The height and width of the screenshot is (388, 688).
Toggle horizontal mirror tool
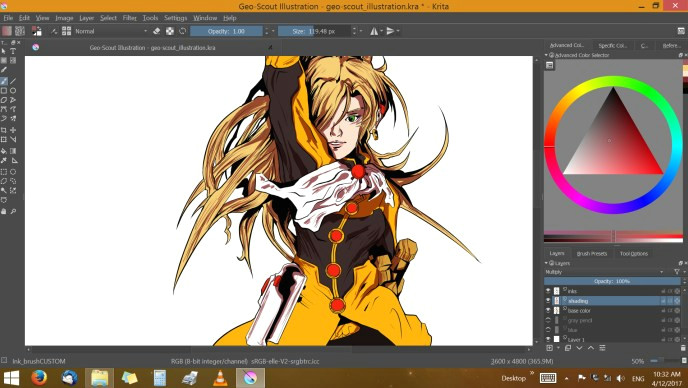click(x=374, y=31)
